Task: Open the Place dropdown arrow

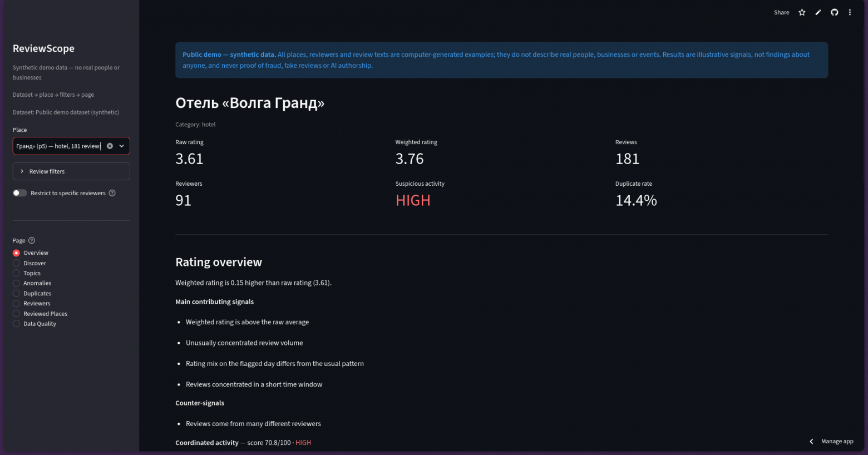Action: 121,146
